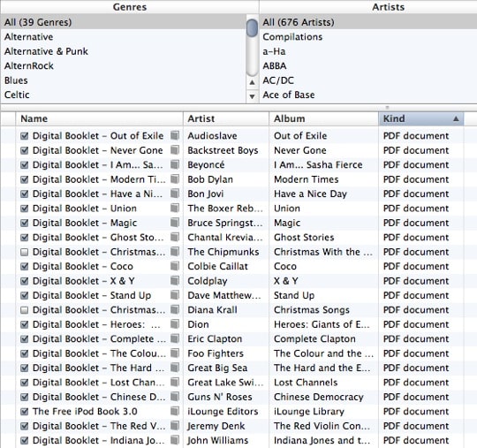Uncheck the X & Y booklet checkbox
Viewport: 477px width, 448px height.
(x=25, y=281)
